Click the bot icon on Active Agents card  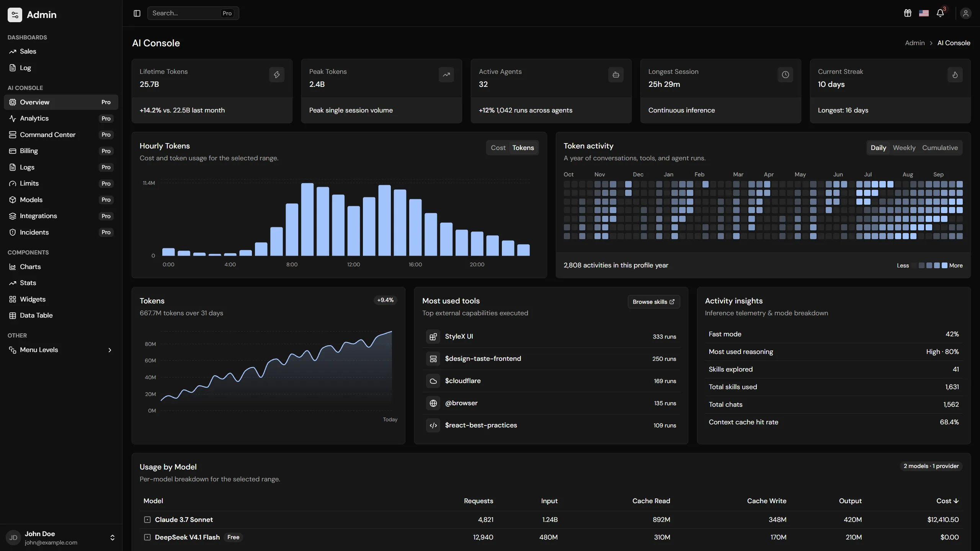click(616, 75)
